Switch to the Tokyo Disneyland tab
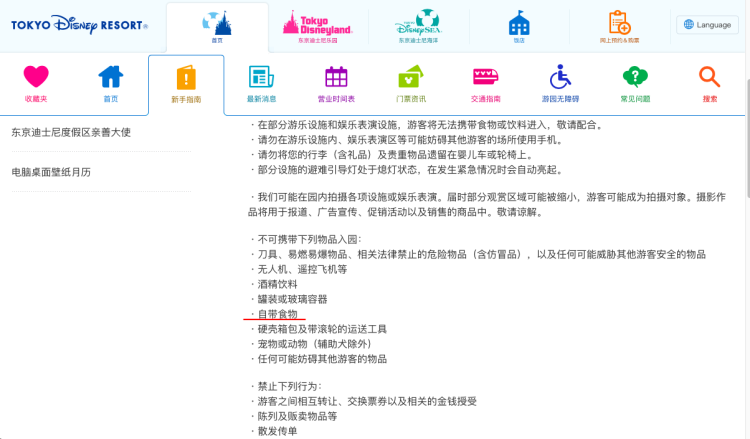The height and width of the screenshot is (439, 750). click(x=318, y=27)
